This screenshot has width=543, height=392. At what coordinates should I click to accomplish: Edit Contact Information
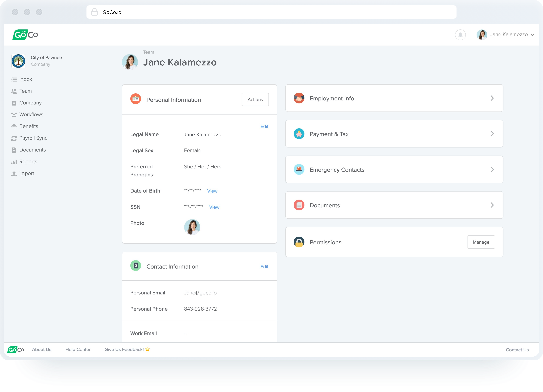click(x=264, y=267)
